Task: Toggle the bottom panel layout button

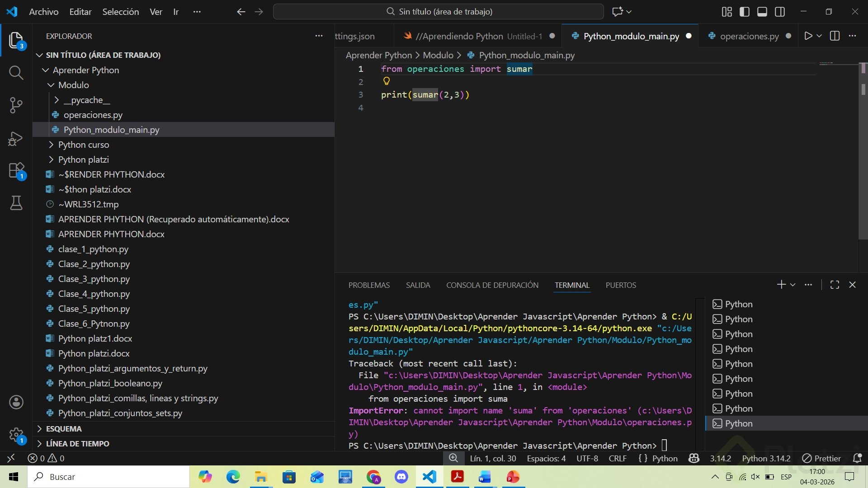Action: 762,12
